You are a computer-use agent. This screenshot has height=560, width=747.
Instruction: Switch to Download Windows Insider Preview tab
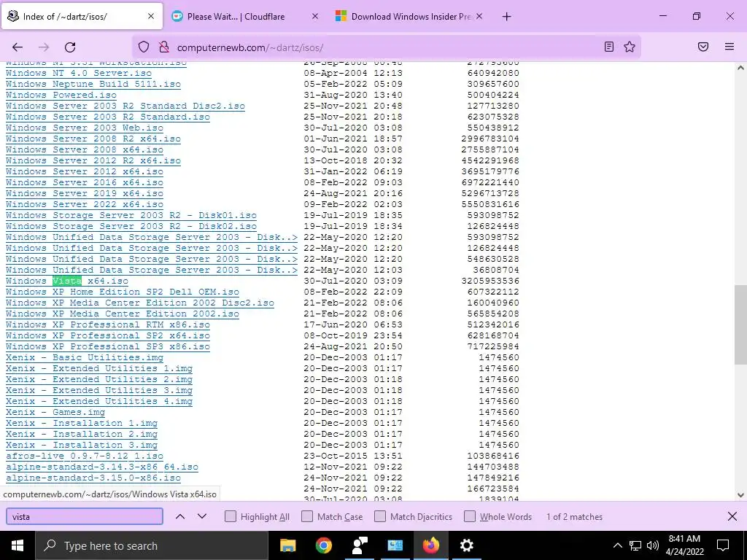409,16
